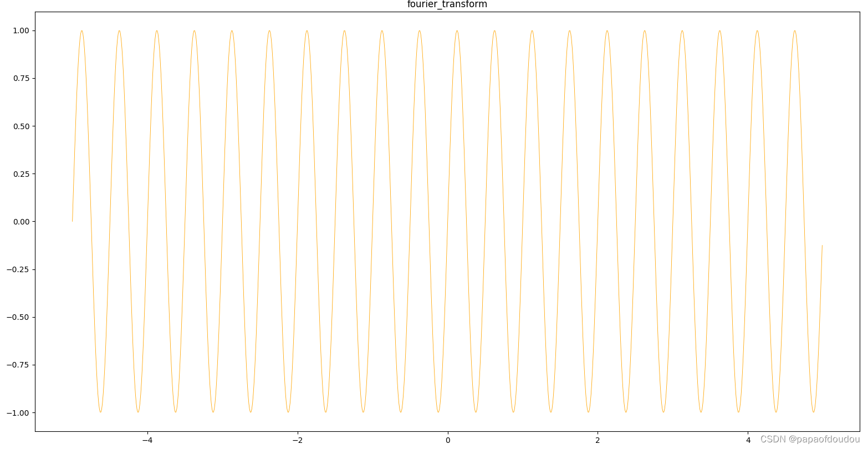Click the y-axis label 0.00
The image size is (868, 449).
[x=21, y=222]
